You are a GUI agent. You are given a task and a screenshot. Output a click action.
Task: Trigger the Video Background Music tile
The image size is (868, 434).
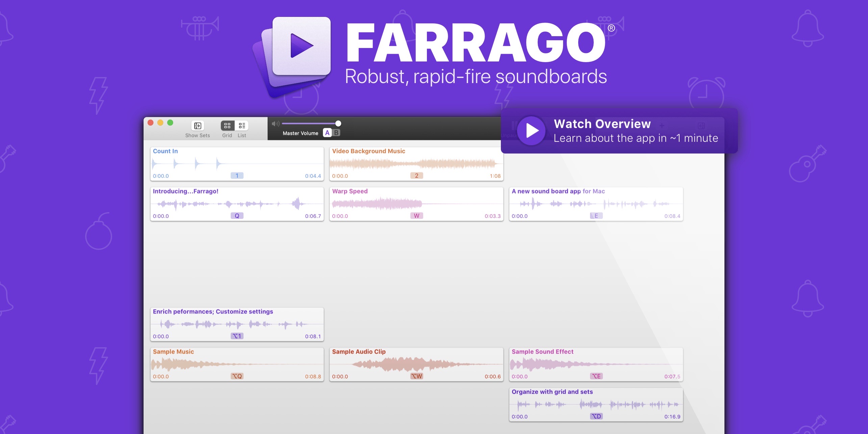(x=416, y=164)
